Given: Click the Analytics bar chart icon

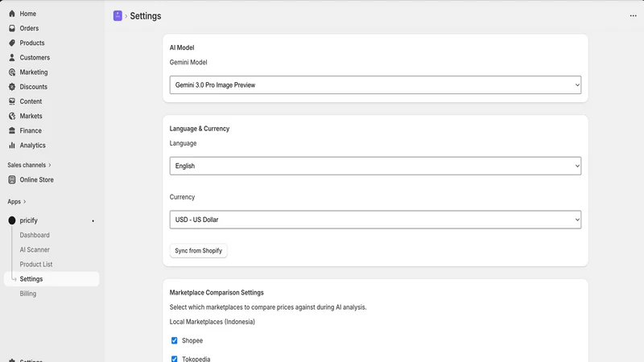Looking at the screenshot, I should pos(12,146).
